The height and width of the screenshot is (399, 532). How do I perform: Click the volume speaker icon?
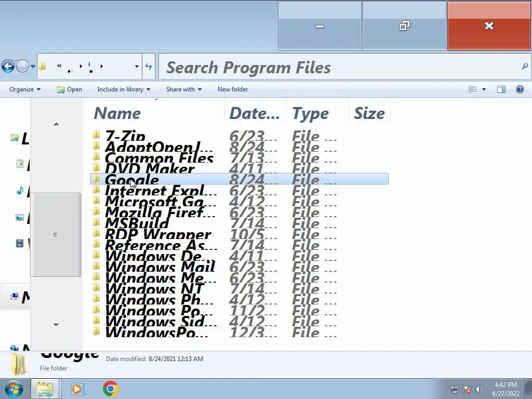pos(480,389)
